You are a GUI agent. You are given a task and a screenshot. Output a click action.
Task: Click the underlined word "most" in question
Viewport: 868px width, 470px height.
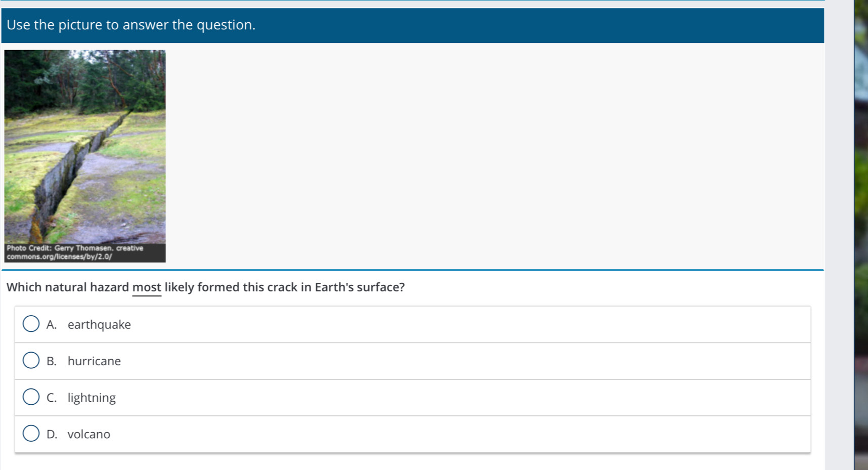(147, 287)
